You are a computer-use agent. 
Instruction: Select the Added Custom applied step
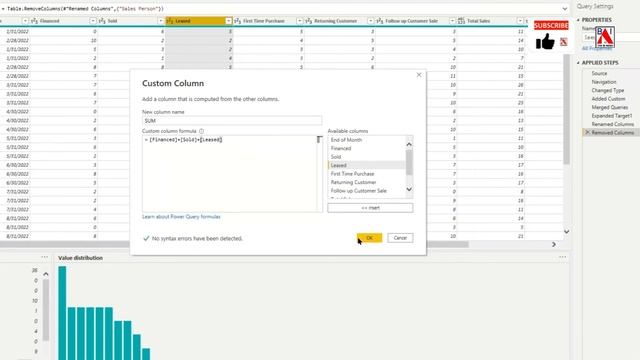coord(608,99)
